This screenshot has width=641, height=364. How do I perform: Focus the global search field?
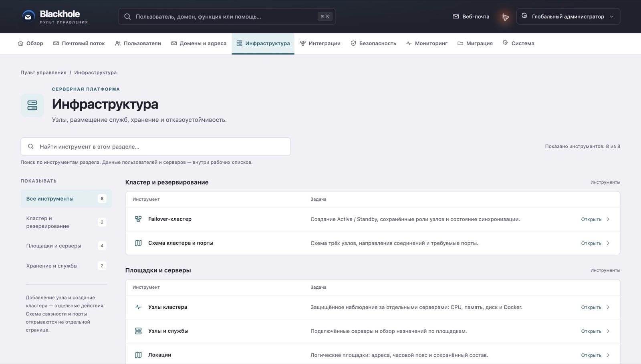click(227, 16)
